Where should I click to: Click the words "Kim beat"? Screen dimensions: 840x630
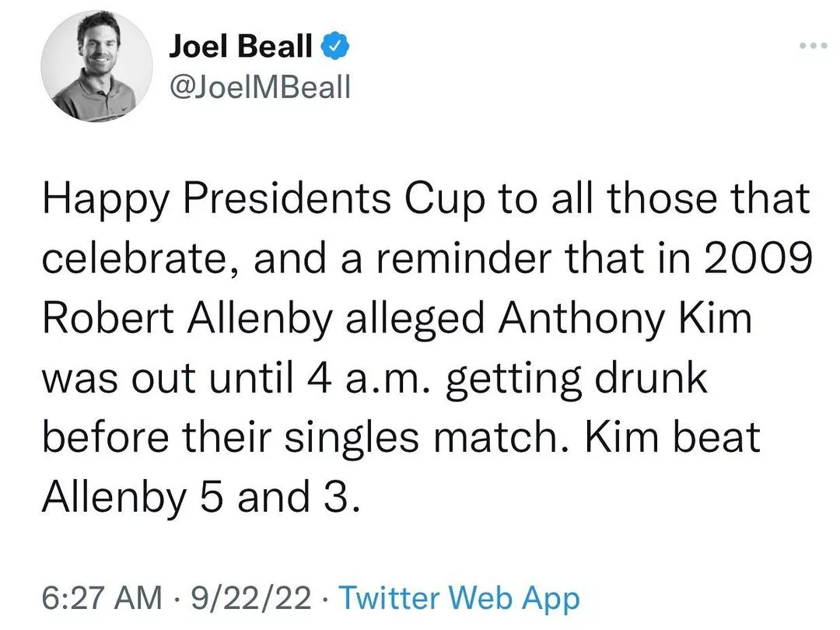pyautogui.click(x=672, y=439)
